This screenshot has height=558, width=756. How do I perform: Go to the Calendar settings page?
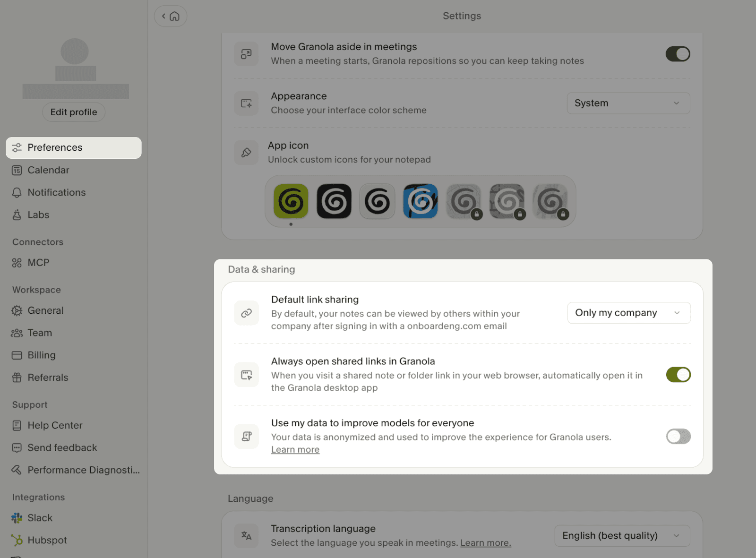pos(74,170)
